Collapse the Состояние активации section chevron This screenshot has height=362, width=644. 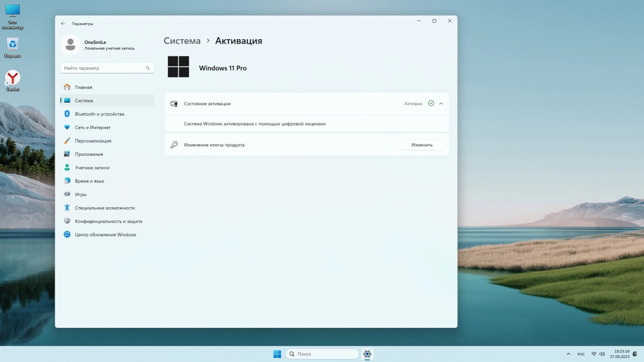(441, 104)
